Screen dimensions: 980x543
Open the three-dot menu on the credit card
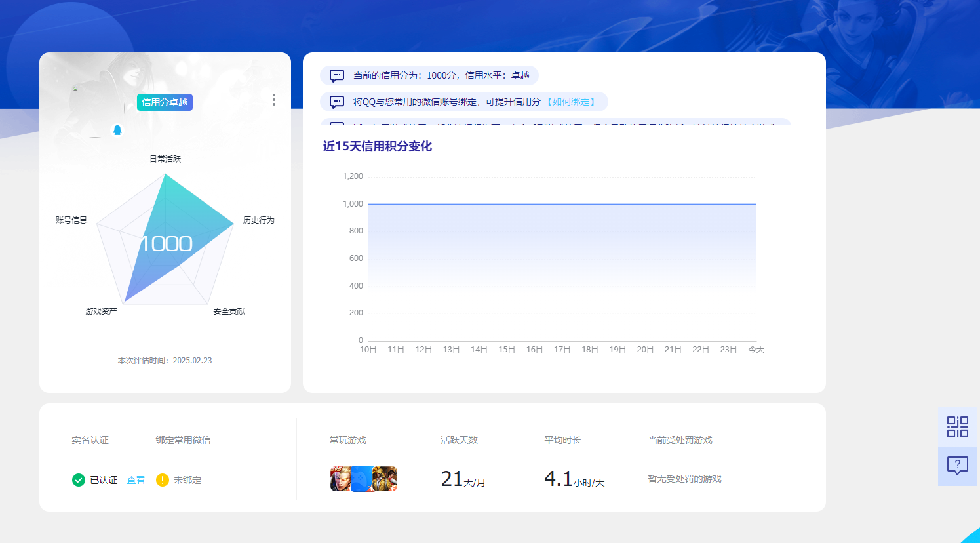[274, 100]
